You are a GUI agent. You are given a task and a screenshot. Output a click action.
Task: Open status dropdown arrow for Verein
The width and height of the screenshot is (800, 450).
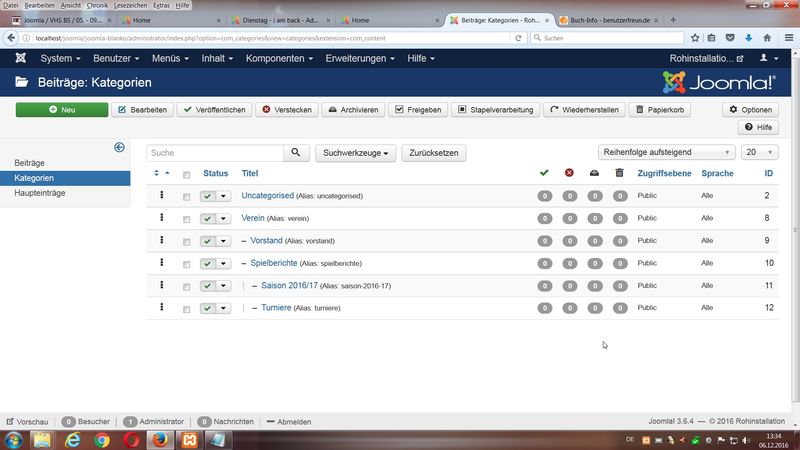tap(223, 218)
